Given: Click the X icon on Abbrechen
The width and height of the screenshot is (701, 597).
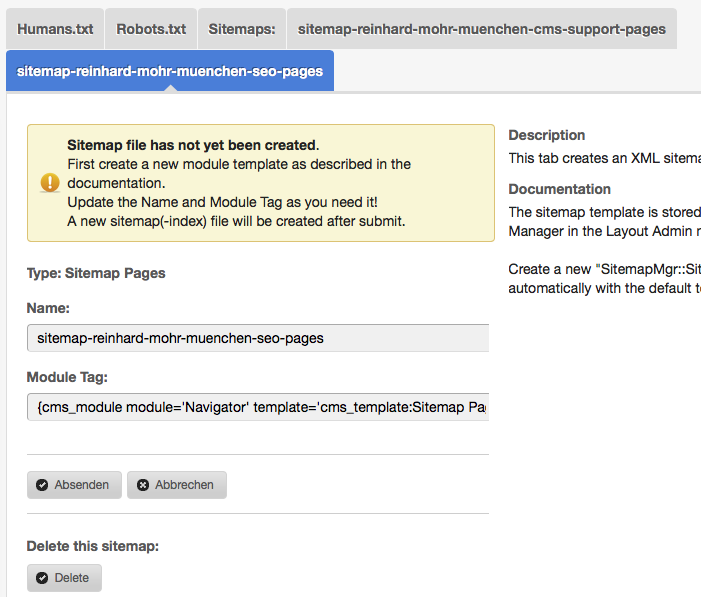Looking at the screenshot, I should pos(143,485).
